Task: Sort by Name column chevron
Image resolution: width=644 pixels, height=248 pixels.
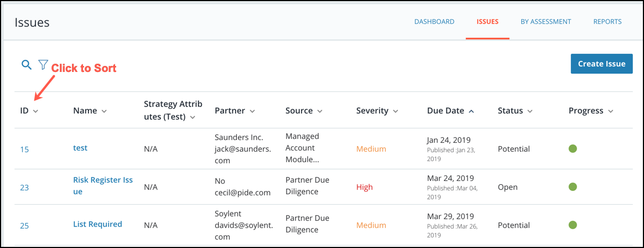Action: [x=104, y=111]
